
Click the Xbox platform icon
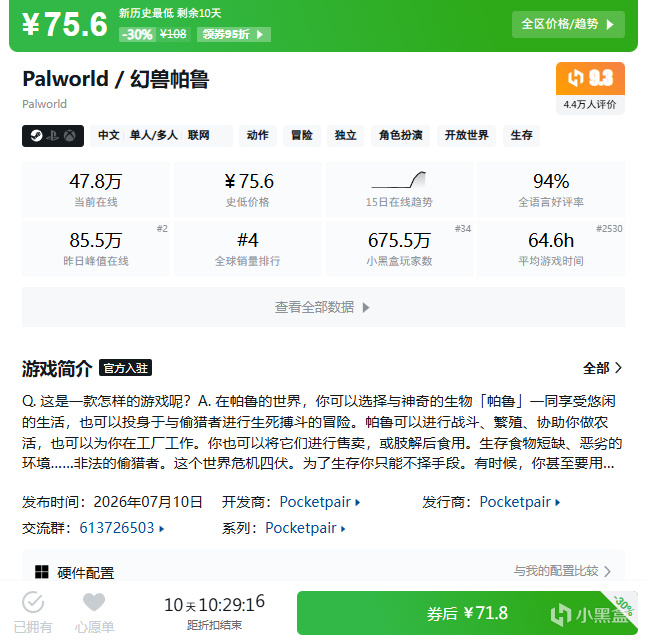click(70, 136)
